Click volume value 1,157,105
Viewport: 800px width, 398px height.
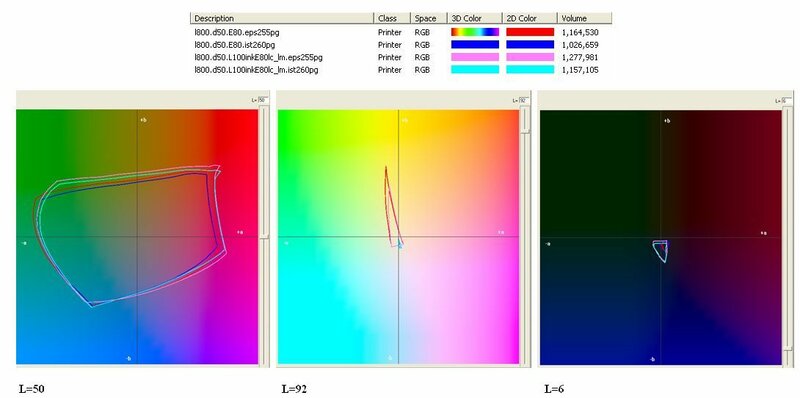[580, 70]
